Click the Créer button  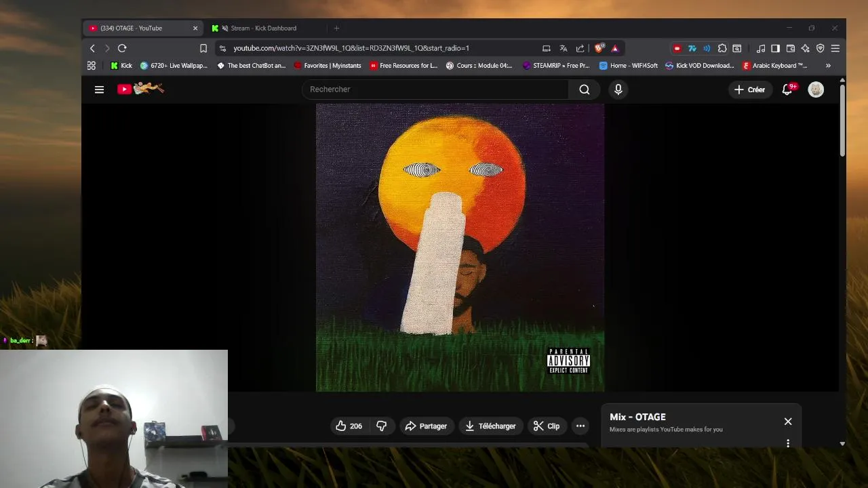749,89
